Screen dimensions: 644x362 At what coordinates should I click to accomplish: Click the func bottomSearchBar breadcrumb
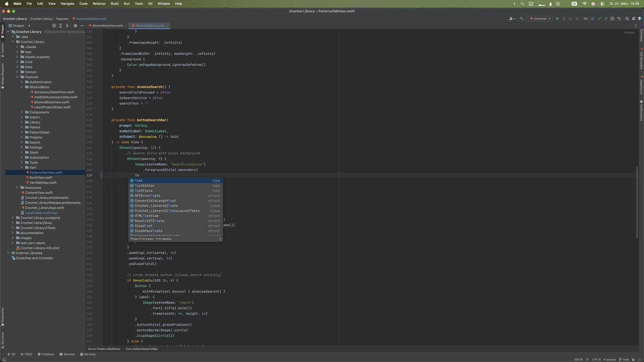pyautogui.click(x=142, y=349)
